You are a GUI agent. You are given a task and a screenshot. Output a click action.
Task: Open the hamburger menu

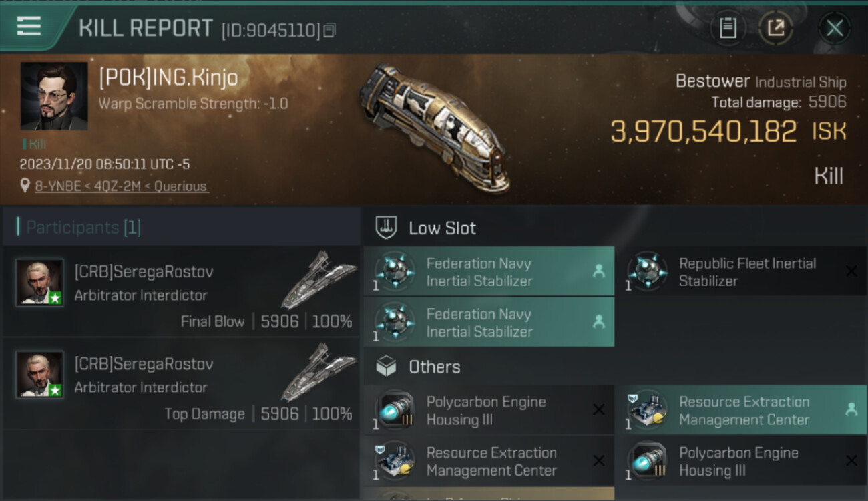click(x=29, y=26)
